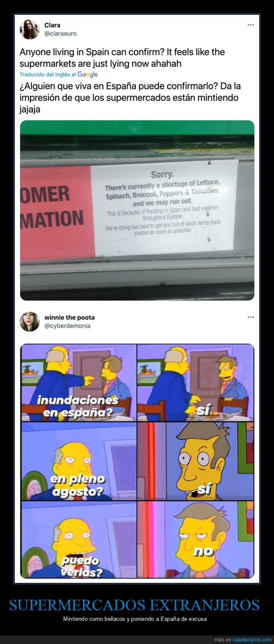Open the three-dot menu on winnie the poota's tweet
Screen dimensions: 274x644
click(250, 317)
